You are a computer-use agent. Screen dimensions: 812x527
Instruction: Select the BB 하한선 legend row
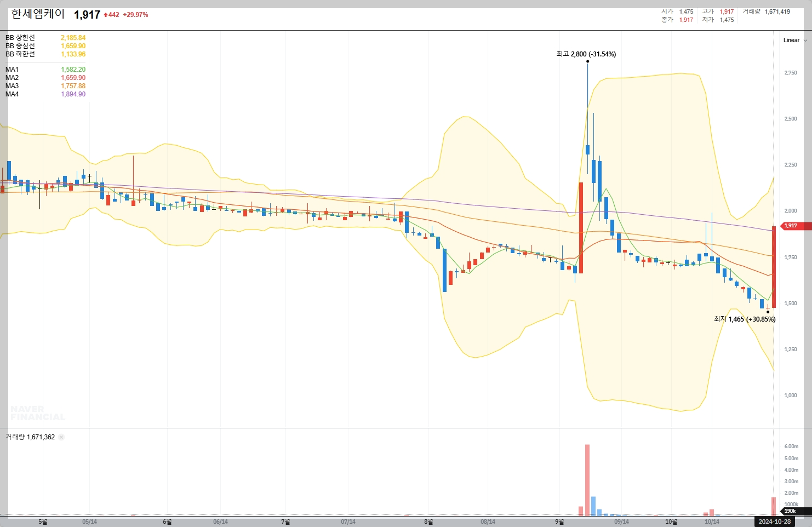[x=45, y=54]
